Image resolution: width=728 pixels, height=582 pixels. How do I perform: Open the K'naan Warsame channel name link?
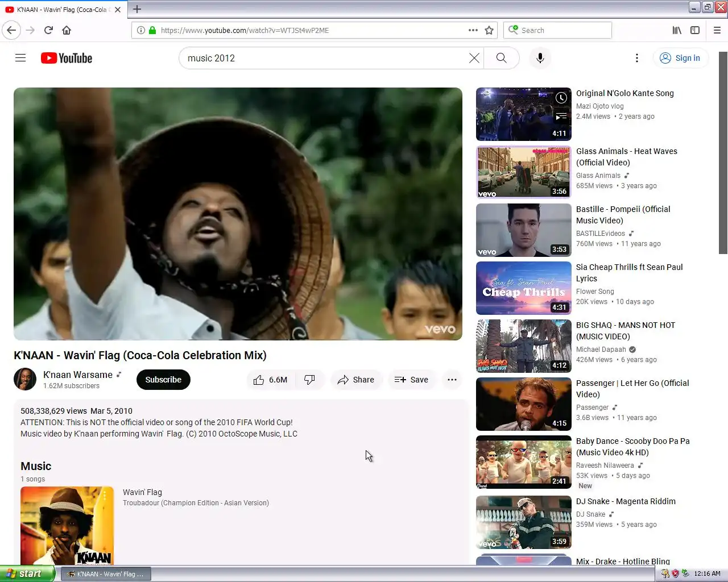(78, 375)
